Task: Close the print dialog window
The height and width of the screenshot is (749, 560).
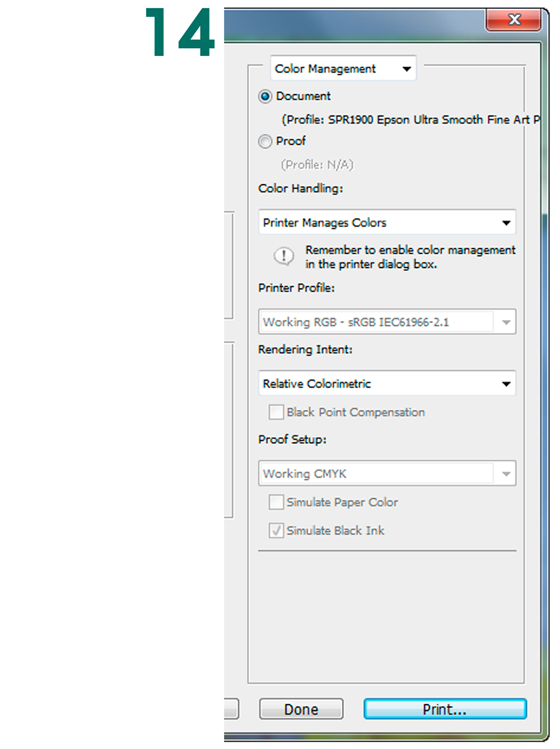Action: click(514, 21)
